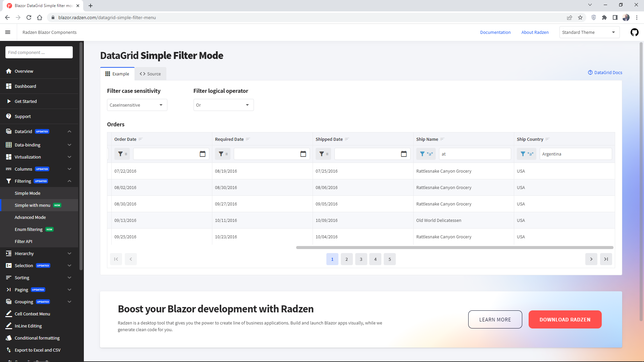Click the Ship Country contains filter icon

pos(527,154)
